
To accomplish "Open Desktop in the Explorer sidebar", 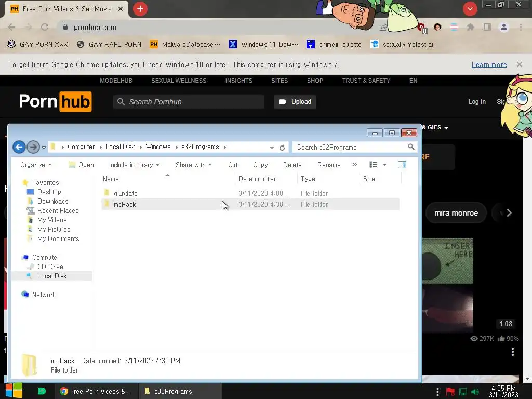I will tap(49, 192).
